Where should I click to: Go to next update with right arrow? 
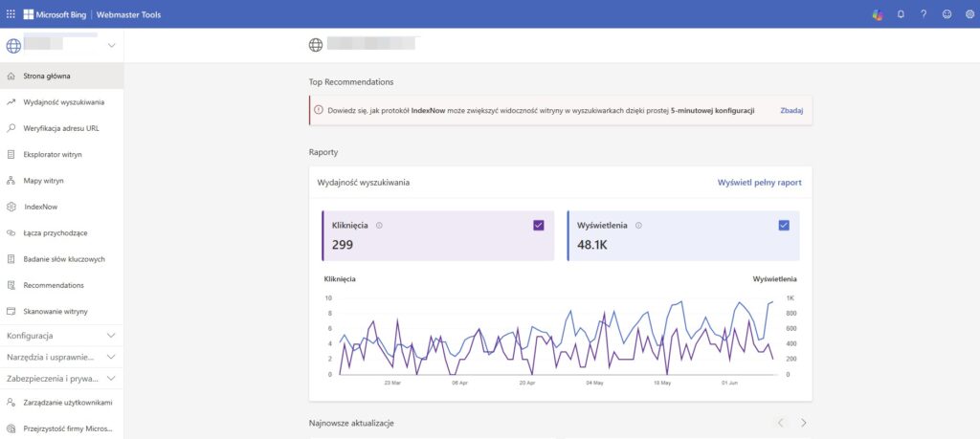pyautogui.click(x=803, y=423)
